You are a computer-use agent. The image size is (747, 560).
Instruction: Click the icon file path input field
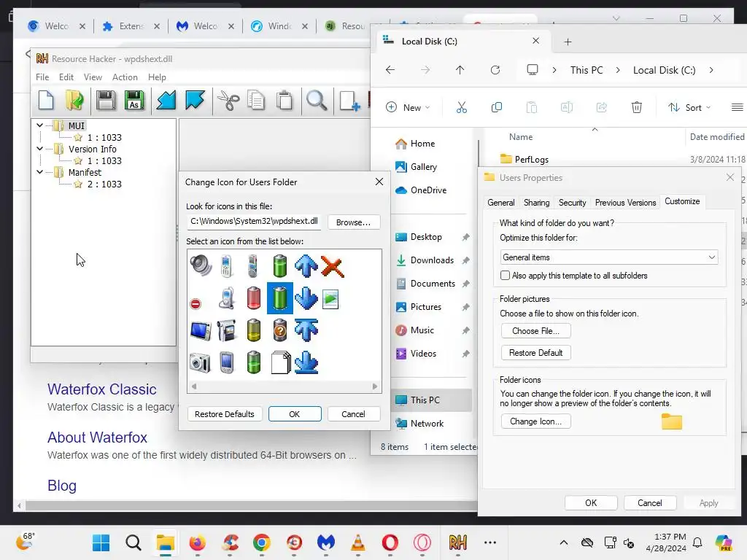point(254,222)
